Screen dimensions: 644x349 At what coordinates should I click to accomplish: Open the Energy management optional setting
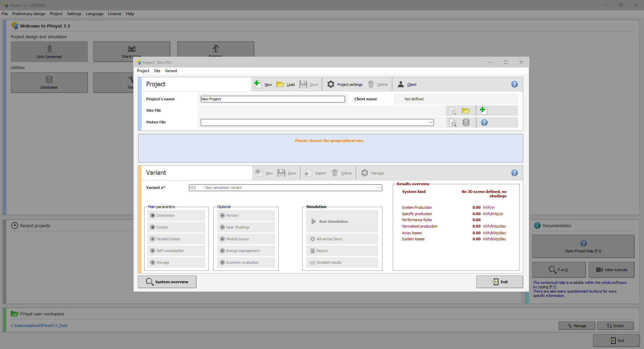pos(246,251)
